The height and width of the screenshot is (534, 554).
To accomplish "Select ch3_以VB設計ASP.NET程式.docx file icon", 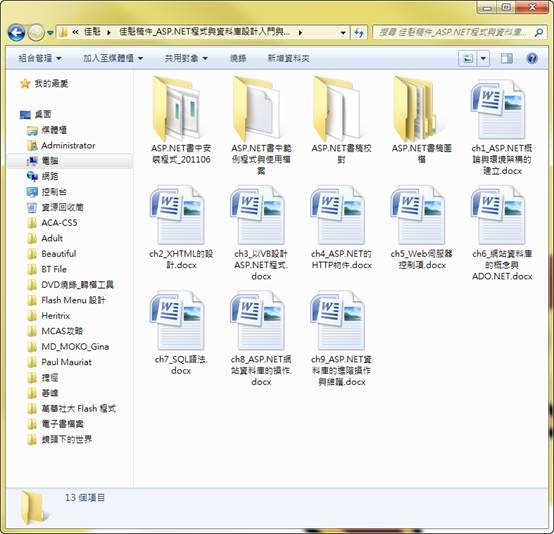I will click(x=257, y=215).
